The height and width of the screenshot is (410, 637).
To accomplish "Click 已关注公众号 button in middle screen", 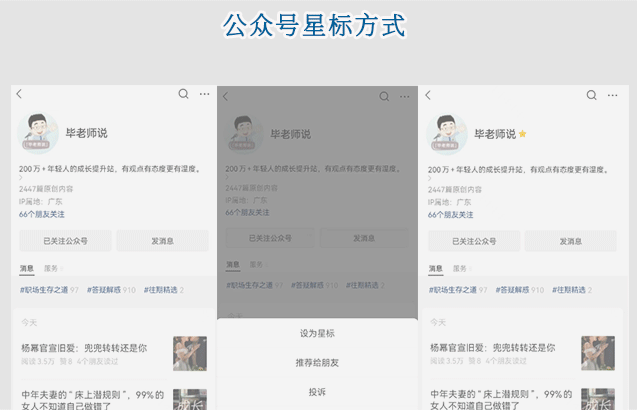I will [x=270, y=238].
